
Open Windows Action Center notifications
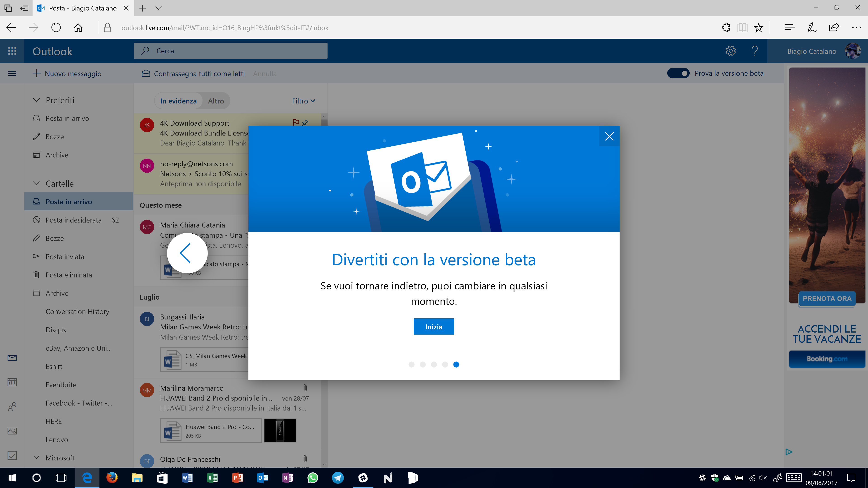(851, 478)
